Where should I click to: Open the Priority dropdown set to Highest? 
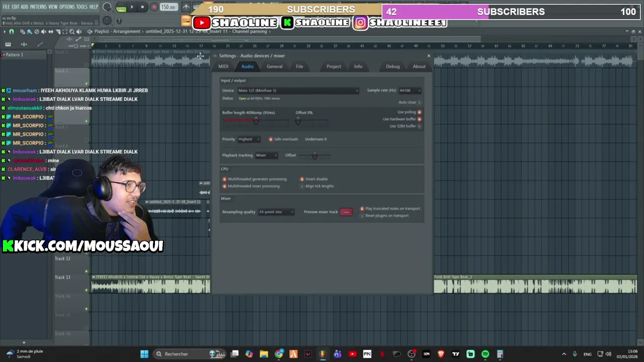coord(249,139)
